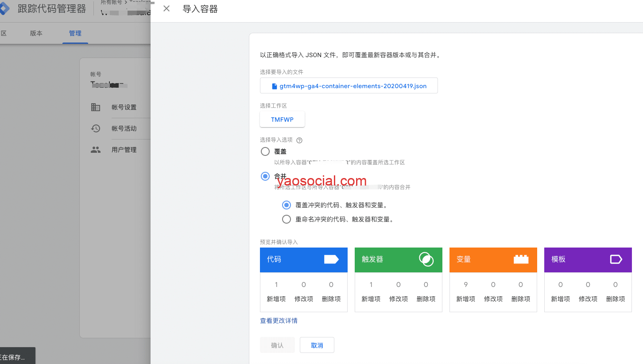Click the help icon beside 选择导入选项

tap(299, 140)
